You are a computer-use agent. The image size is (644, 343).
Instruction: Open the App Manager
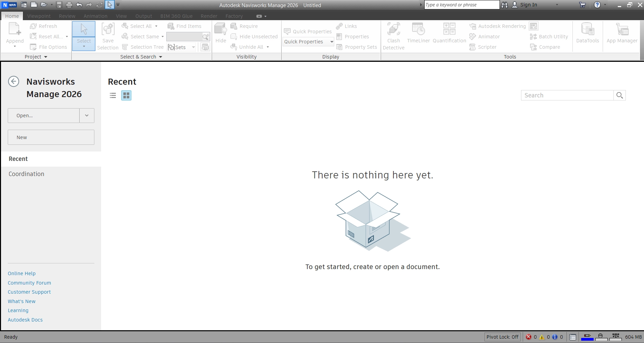[622, 33]
